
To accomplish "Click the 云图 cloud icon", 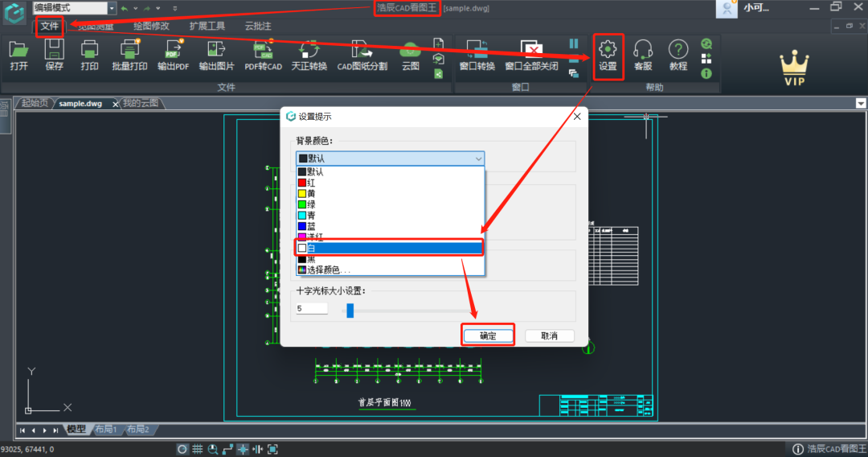I will coord(410,55).
